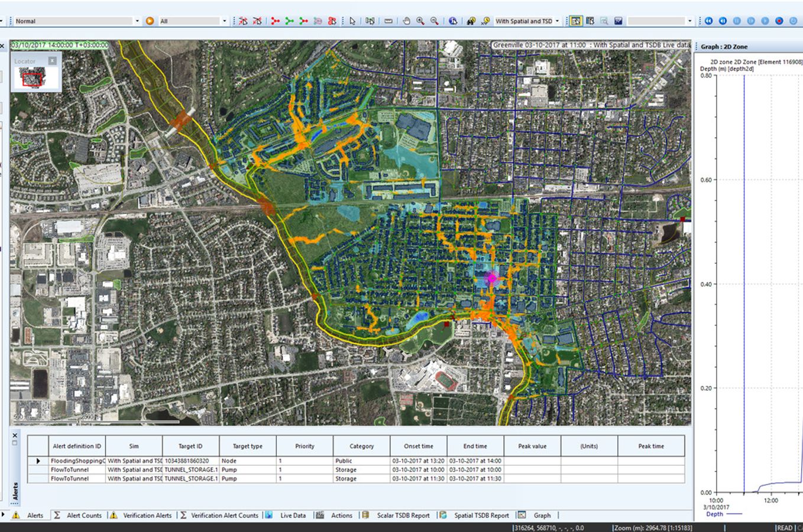Viewport: 803px width, 532px height.
Task: Open the All filter dropdown
Action: click(x=225, y=21)
